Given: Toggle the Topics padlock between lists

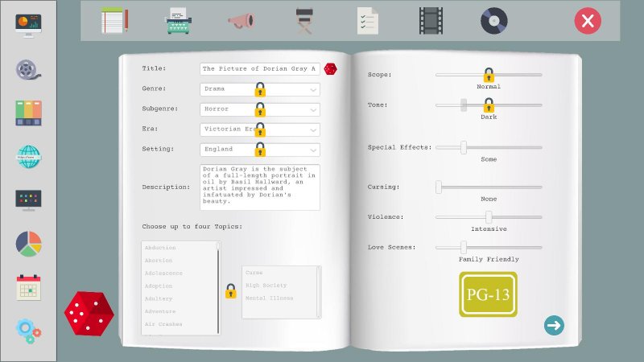Looking at the screenshot, I should [x=231, y=291].
